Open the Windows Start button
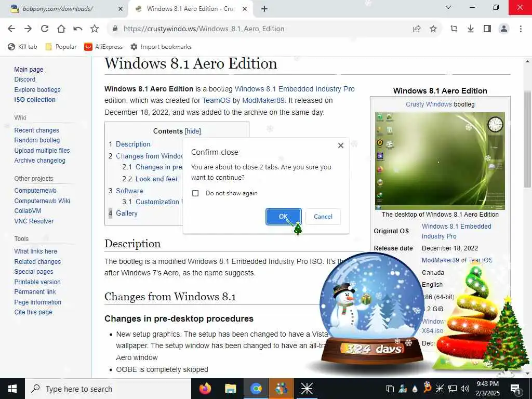The height and width of the screenshot is (399, 532). tap(12, 389)
